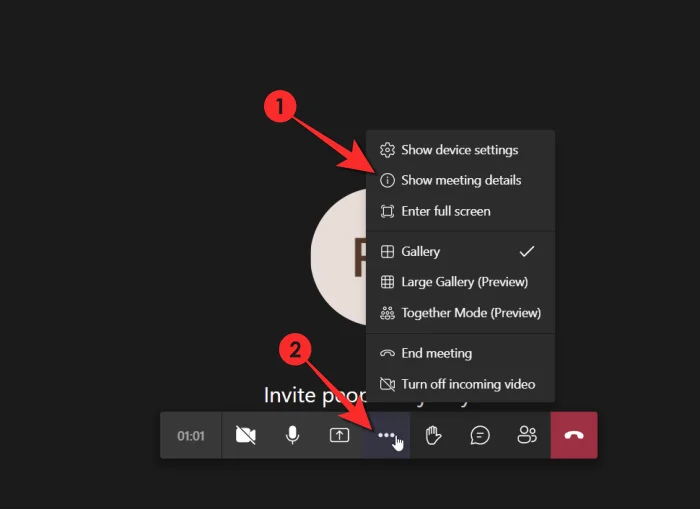Select Gallery view option

tap(460, 251)
